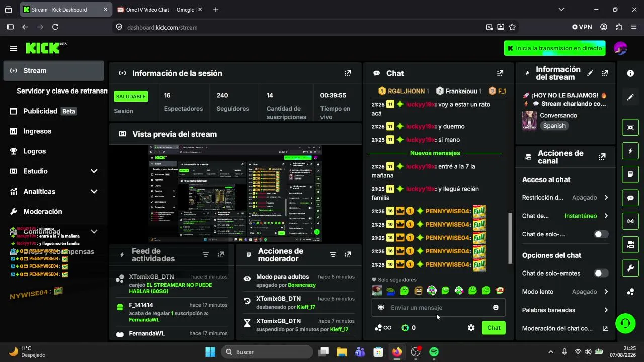Viewport: 644px width, 362px height.
Task: Open the browser tab list dropdown arrow
Action: pos(561,9)
